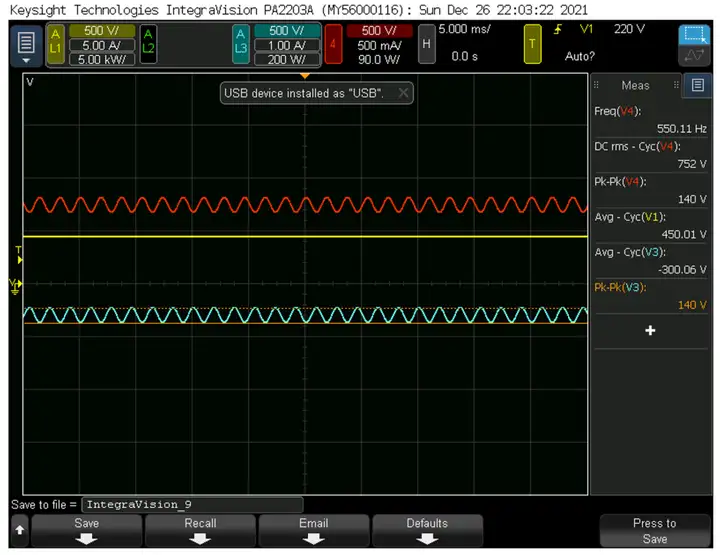
Task: Click the waveform draw tool icon
Action: [x=694, y=56]
